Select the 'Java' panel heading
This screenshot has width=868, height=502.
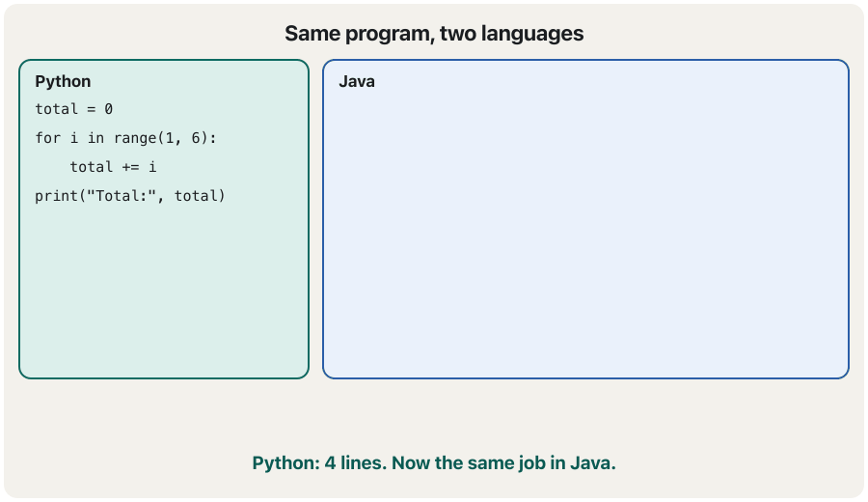pyautogui.click(x=357, y=81)
